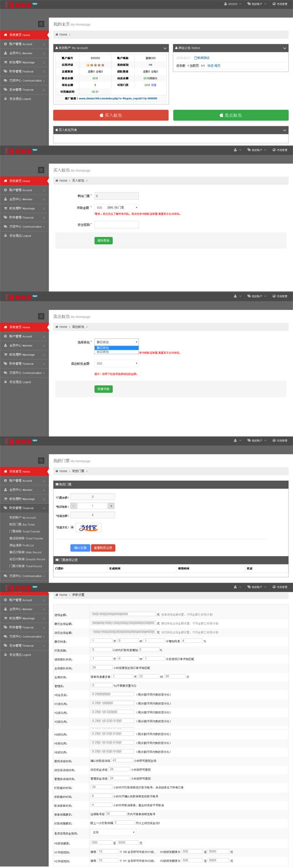Click Home icon in 参数设置 breadcrumb
The width and height of the screenshot is (293, 868).
[x=57, y=595]
